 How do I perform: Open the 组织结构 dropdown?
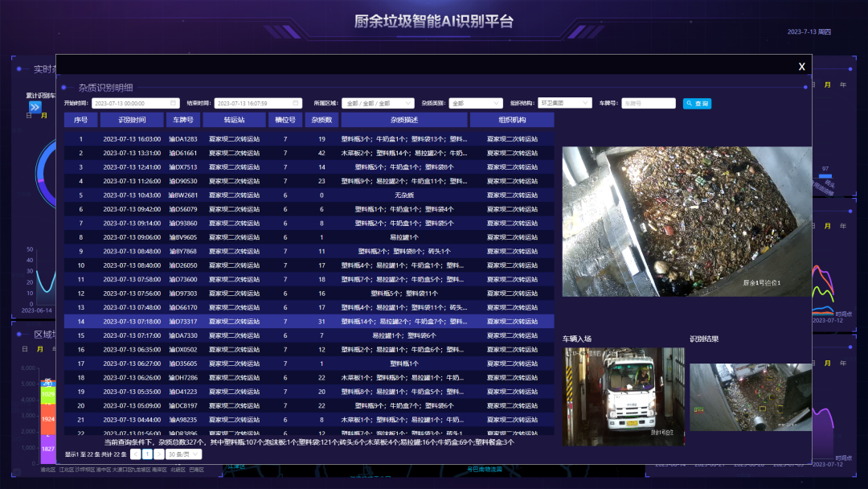click(565, 102)
